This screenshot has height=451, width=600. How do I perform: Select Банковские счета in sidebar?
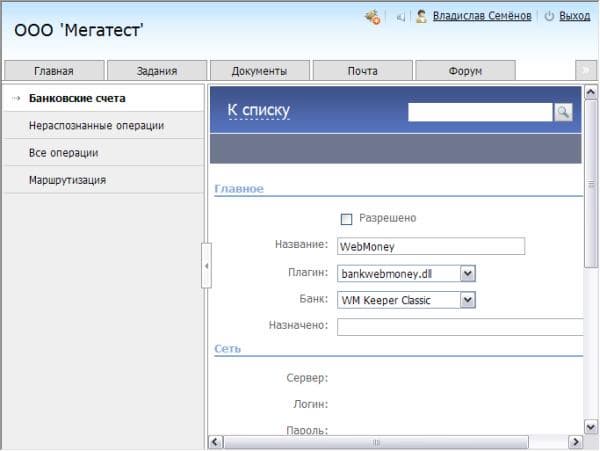pyautogui.click(x=103, y=98)
